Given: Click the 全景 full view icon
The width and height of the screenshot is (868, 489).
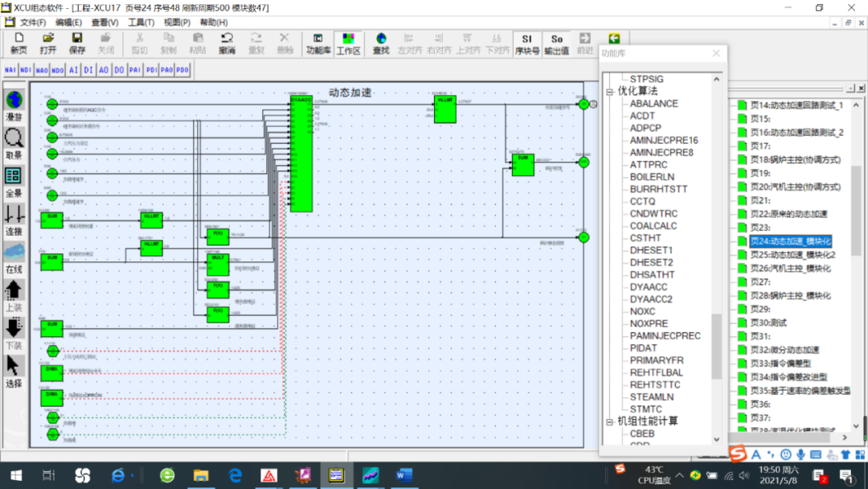Looking at the screenshot, I should (x=14, y=180).
